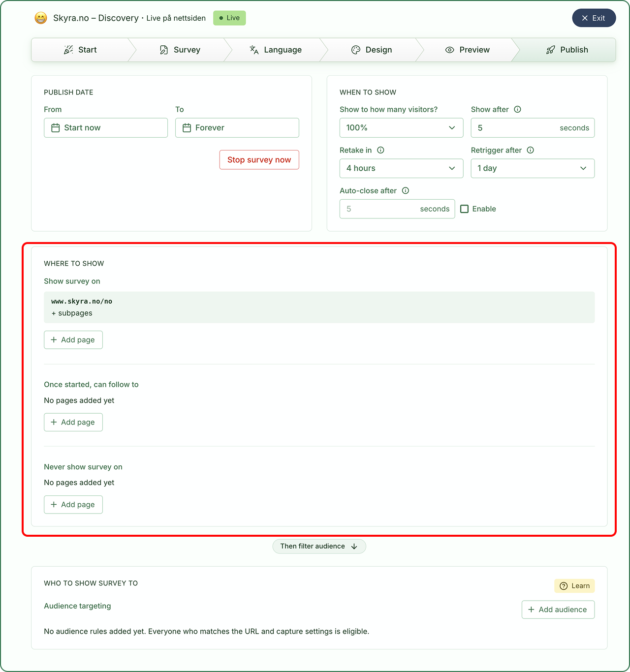Image resolution: width=630 pixels, height=672 pixels.
Task: Open the Design step tab
Action: (x=372, y=50)
